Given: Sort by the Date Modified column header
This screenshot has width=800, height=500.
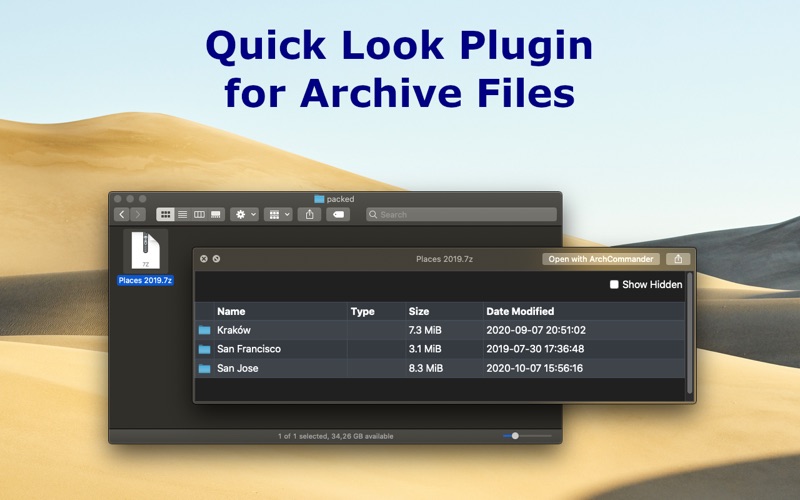Looking at the screenshot, I should (x=520, y=311).
